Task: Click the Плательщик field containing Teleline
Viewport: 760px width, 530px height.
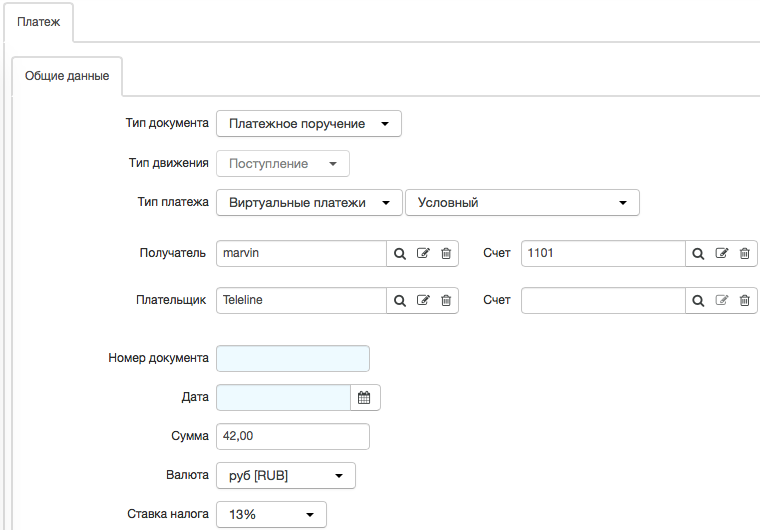Action: click(301, 300)
